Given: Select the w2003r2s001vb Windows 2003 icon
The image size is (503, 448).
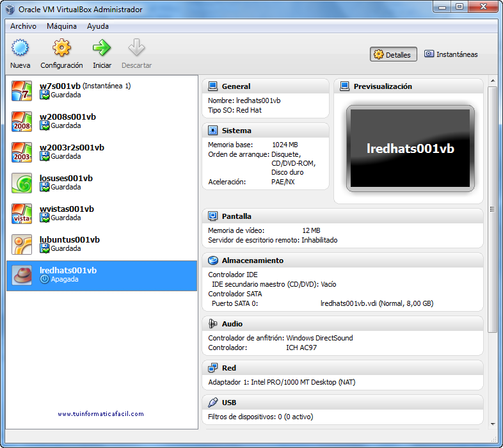Looking at the screenshot, I should [x=22, y=152].
